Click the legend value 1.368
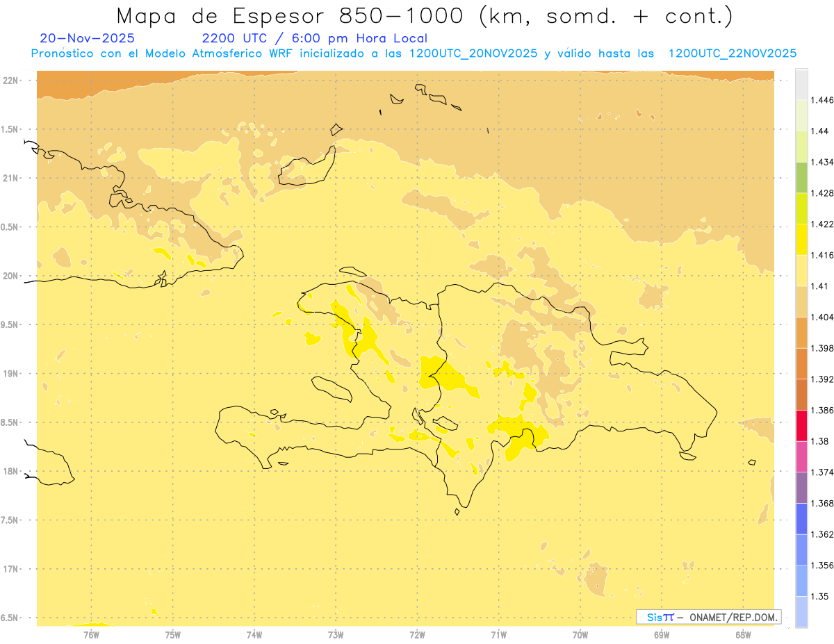This screenshot has height=644, width=834. click(822, 503)
